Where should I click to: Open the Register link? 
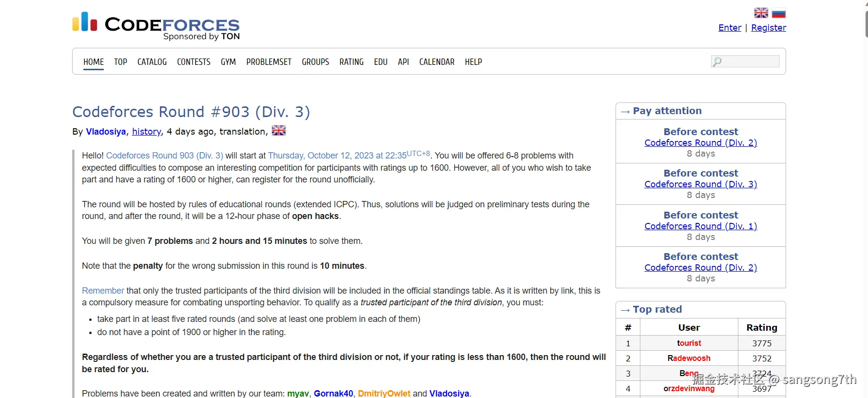(769, 28)
